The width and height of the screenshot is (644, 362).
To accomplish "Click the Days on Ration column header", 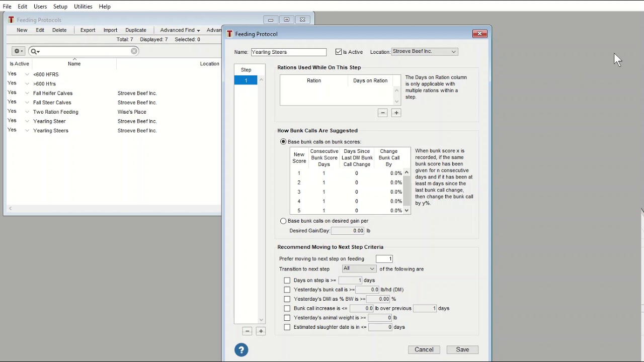I will point(370,80).
